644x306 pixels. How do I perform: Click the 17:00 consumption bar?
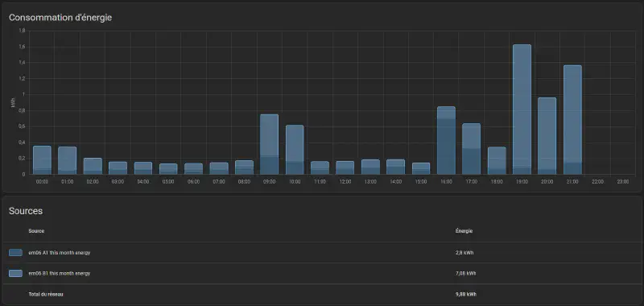[x=471, y=149]
